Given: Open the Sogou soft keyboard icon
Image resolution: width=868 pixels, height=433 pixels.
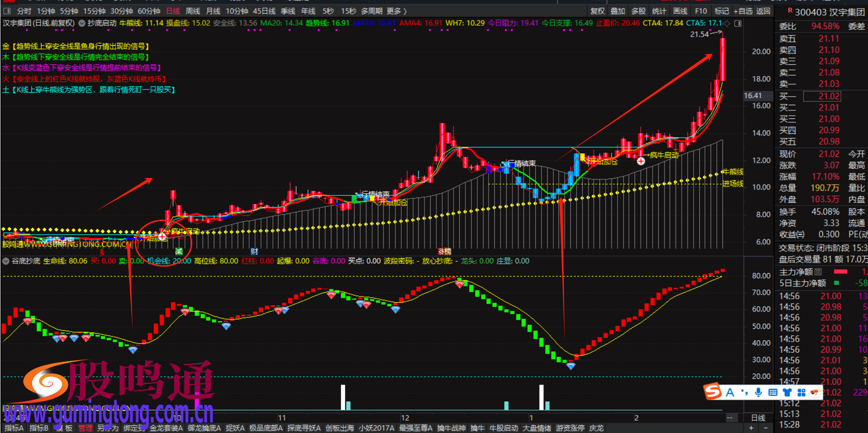Looking at the screenshot, I should click(772, 392).
